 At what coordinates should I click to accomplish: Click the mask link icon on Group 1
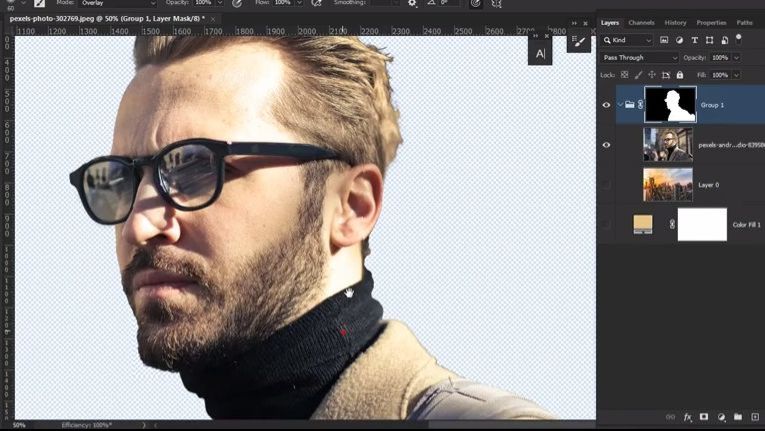click(640, 104)
